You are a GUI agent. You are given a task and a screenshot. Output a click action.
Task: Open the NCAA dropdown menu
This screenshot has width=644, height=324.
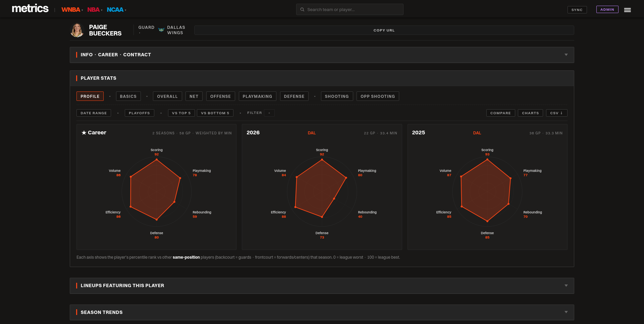coord(116,10)
